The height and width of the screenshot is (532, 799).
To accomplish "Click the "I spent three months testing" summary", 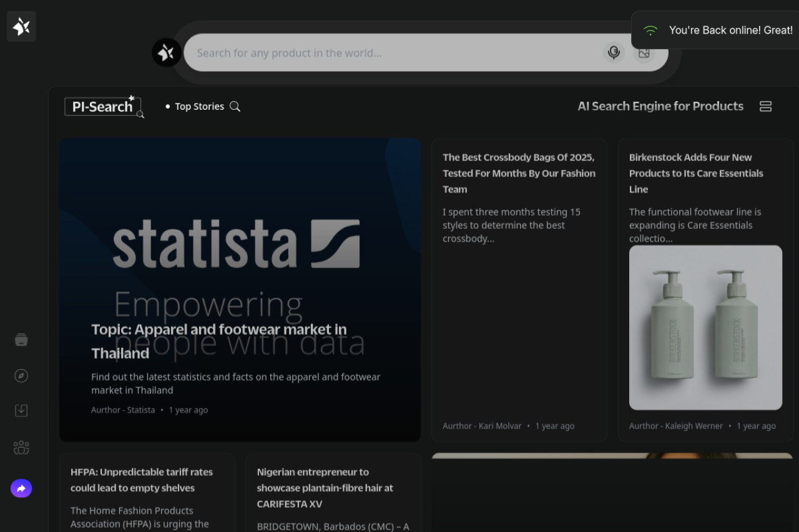I will click(x=511, y=225).
